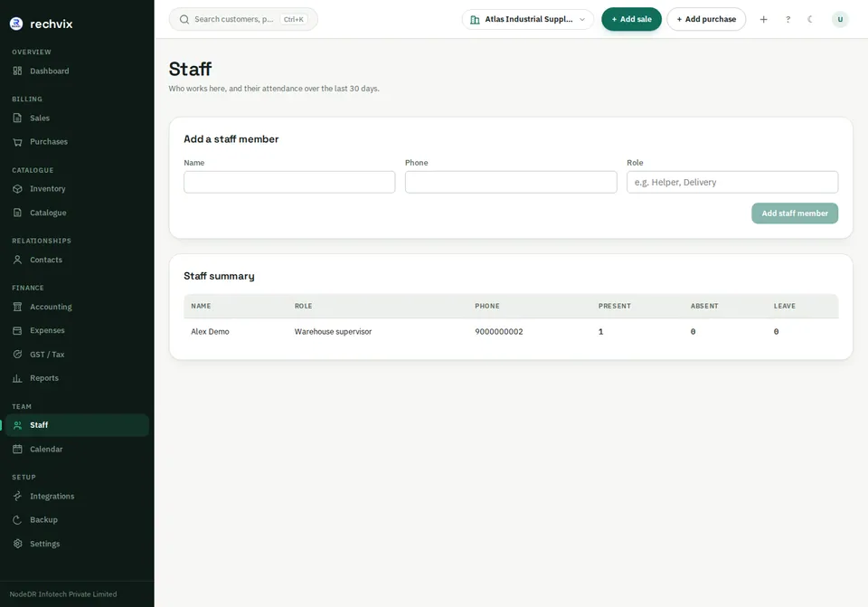868x607 pixels.
Task: Click the Add purchase button
Action: [x=706, y=19]
